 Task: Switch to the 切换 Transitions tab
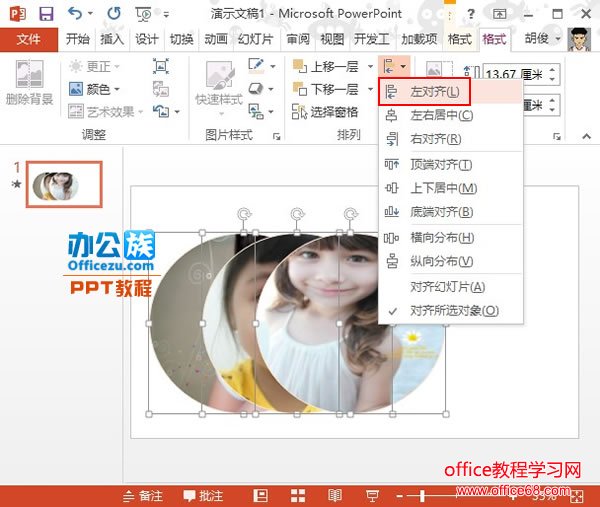click(x=181, y=39)
